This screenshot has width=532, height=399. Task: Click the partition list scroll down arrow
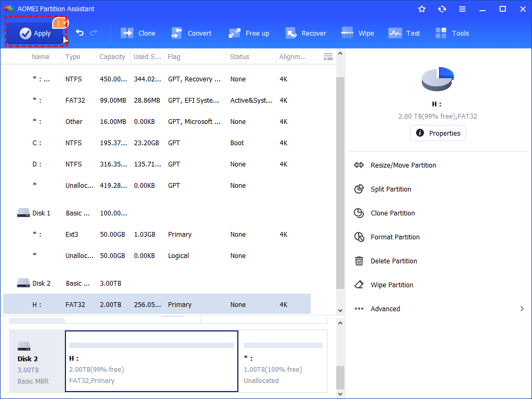[340, 311]
